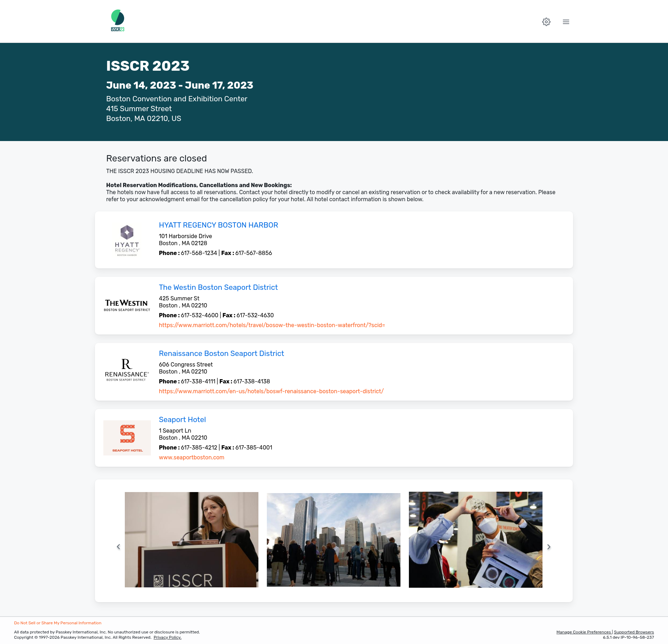Screen dimensions: 668x644
Task: Click Westin fax number 617-532-4630
Action: click(x=255, y=315)
